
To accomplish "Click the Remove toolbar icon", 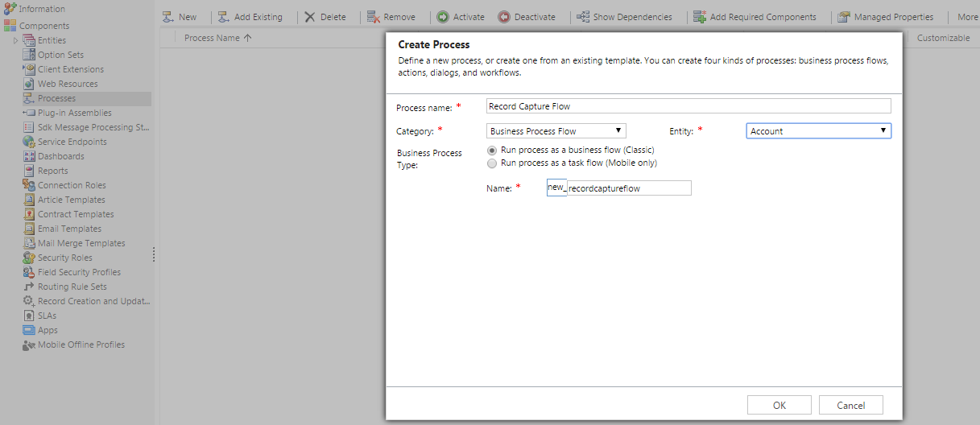I will (373, 17).
